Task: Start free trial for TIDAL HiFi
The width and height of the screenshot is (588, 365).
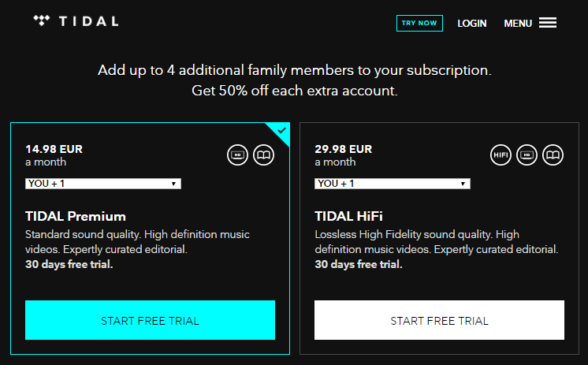Action: click(x=439, y=320)
